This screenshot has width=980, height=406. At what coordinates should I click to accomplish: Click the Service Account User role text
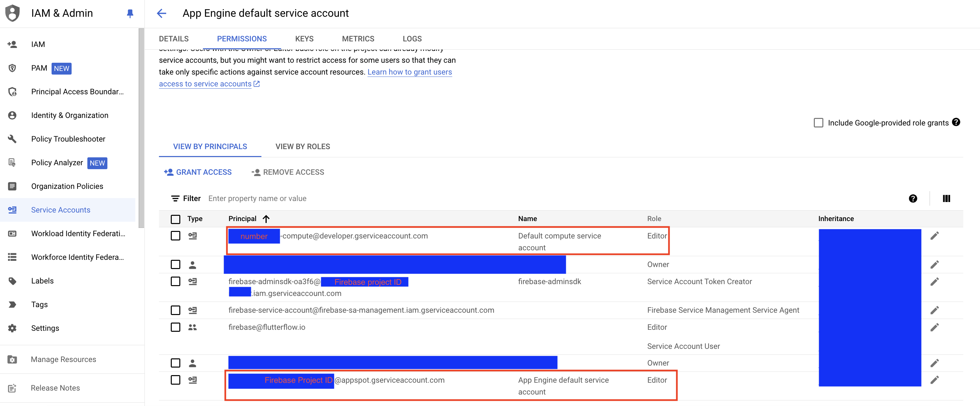click(x=683, y=346)
